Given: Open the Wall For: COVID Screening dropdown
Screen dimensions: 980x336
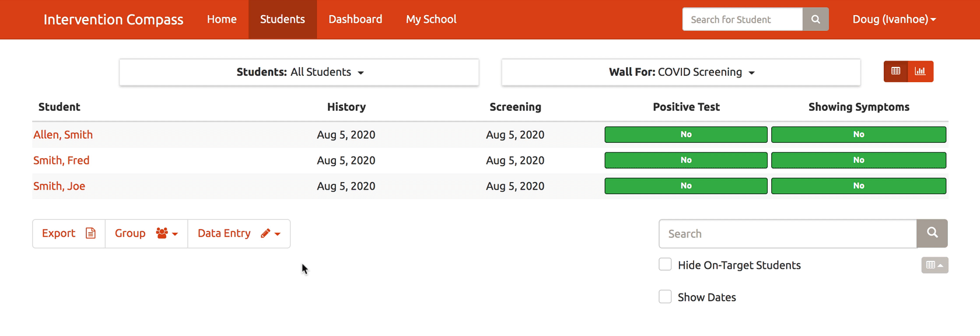Looking at the screenshot, I should point(681,72).
